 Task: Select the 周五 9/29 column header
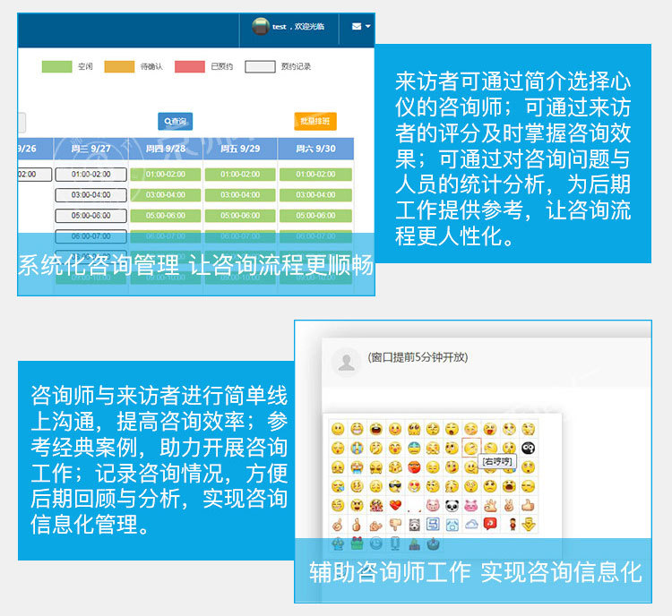[x=240, y=149]
